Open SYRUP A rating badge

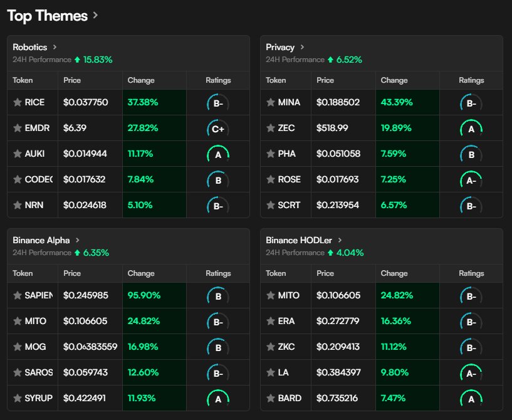(x=218, y=399)
